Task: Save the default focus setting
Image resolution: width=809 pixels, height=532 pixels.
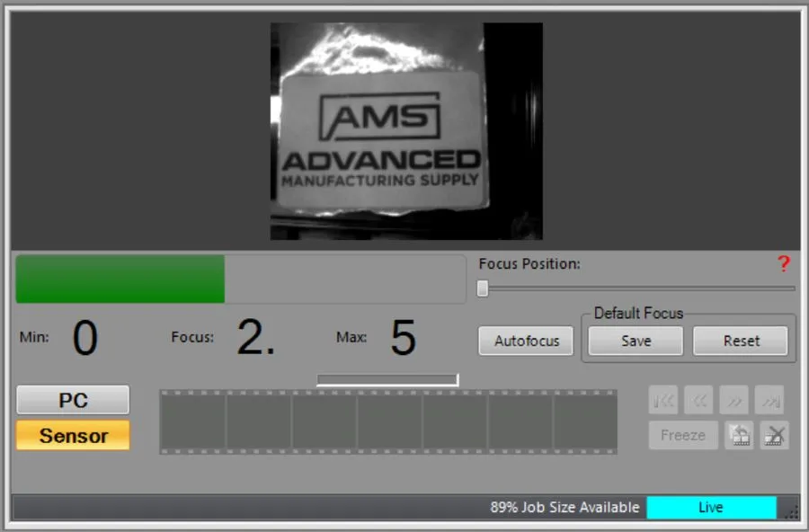Action: (x=636, y=341)
